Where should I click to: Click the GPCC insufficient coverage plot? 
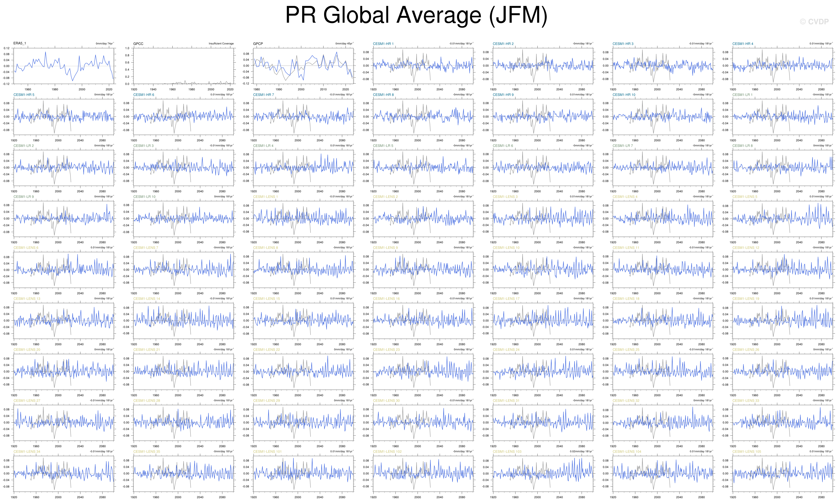pos(183,66)
